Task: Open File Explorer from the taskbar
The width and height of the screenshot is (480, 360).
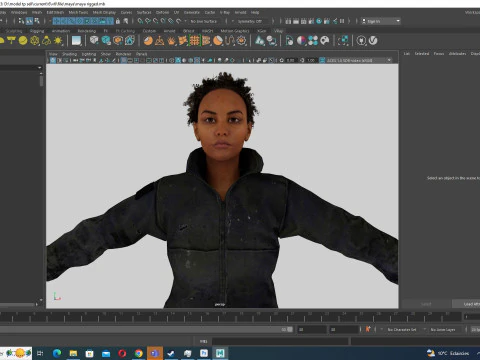Action: tap(73, 353)
